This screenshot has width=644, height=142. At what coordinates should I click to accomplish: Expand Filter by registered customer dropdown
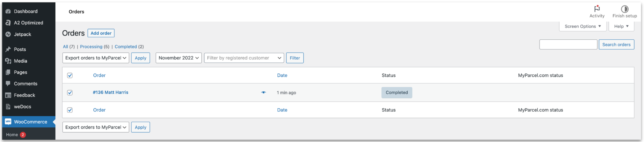(x=244, y=58)
